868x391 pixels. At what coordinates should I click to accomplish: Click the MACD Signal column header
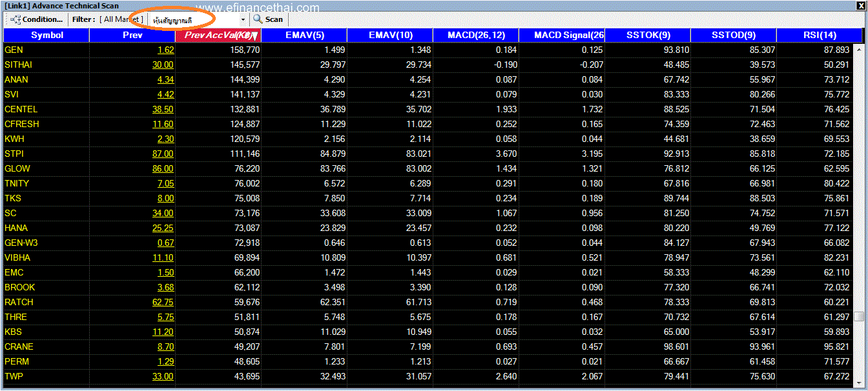tap(562, 35)
